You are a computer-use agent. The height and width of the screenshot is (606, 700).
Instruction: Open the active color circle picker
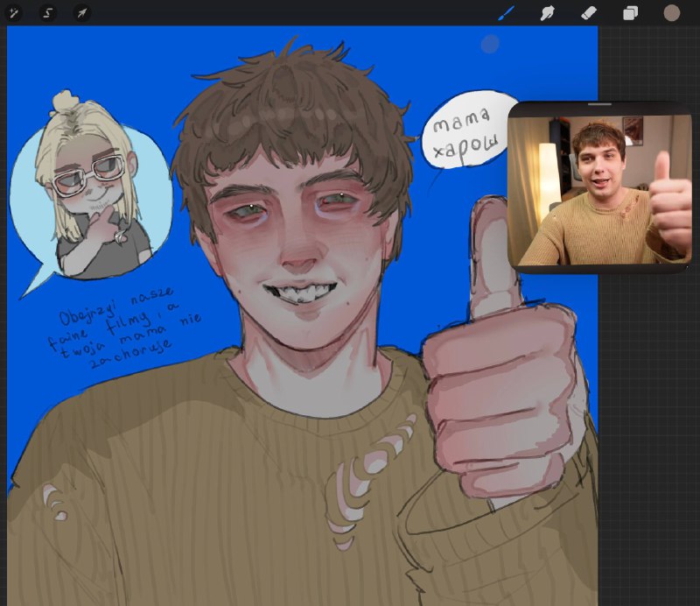(672, 13)
